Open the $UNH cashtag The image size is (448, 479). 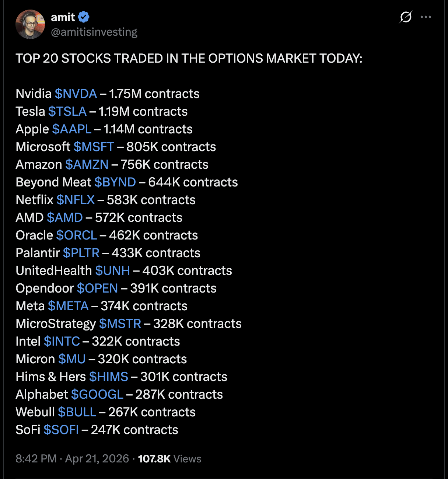point(113,270)
